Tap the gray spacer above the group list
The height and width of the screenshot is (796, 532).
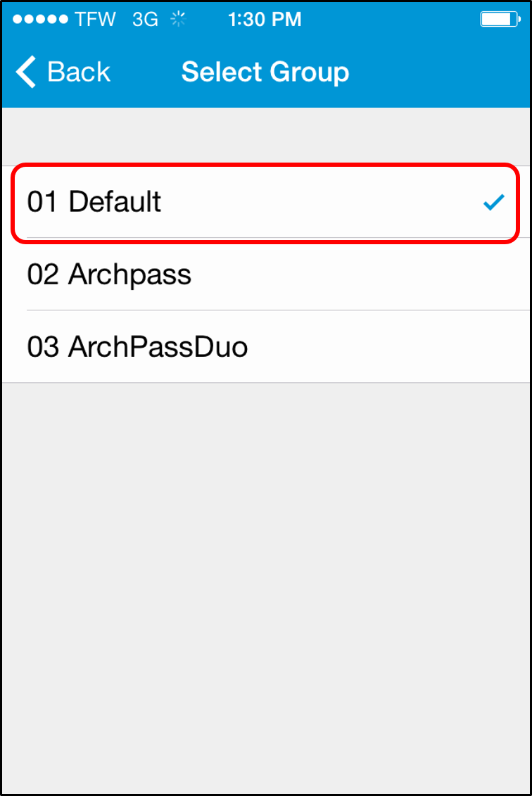click(x=266, y=136)
